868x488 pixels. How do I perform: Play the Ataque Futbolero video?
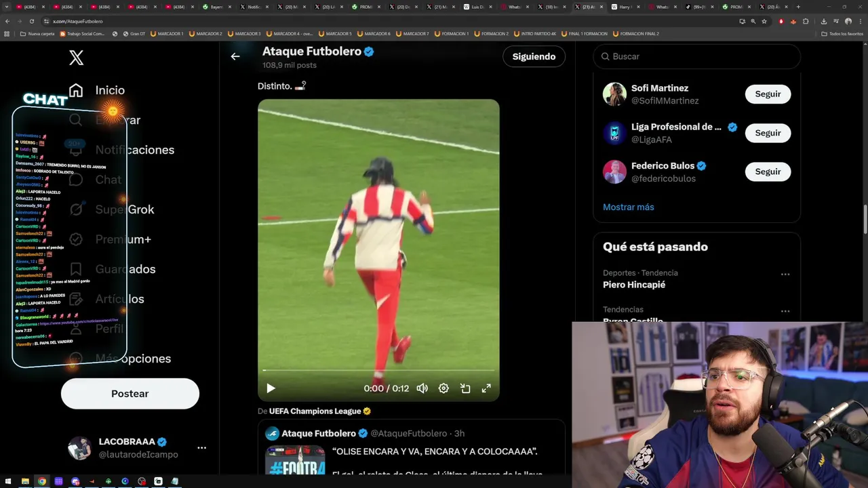tap(271, 388)
